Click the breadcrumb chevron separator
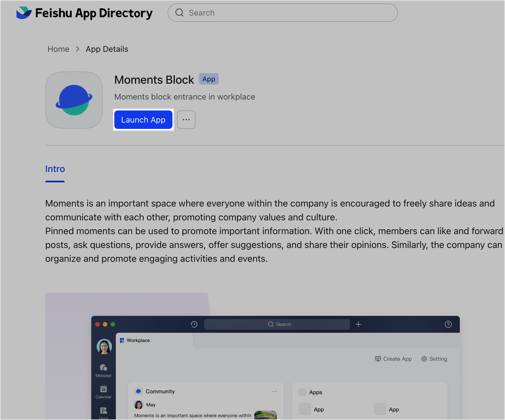 (x=77, y=49)
